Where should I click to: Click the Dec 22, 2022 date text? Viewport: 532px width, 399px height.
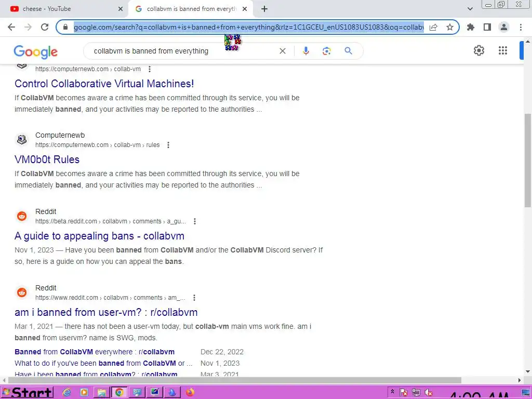[x=222, y=352]
